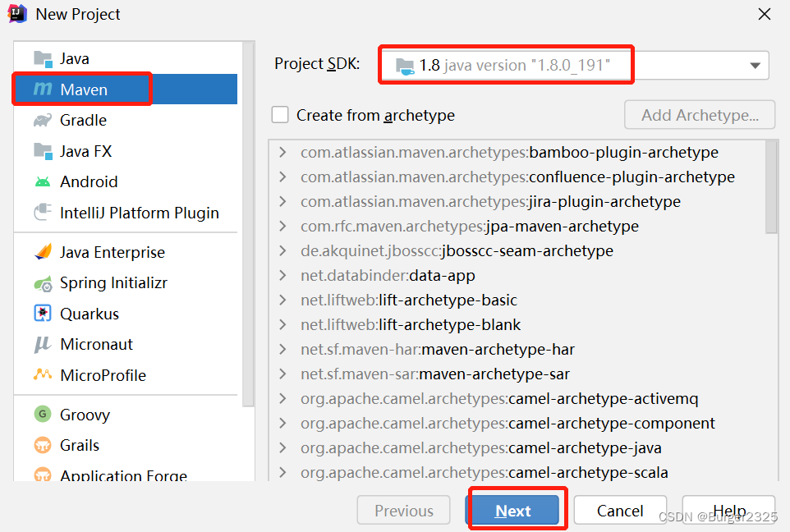Click the Java FX folder icon
Image resolution: width=790 pixels, height=532 pixels.
click(x=43, y=151)
